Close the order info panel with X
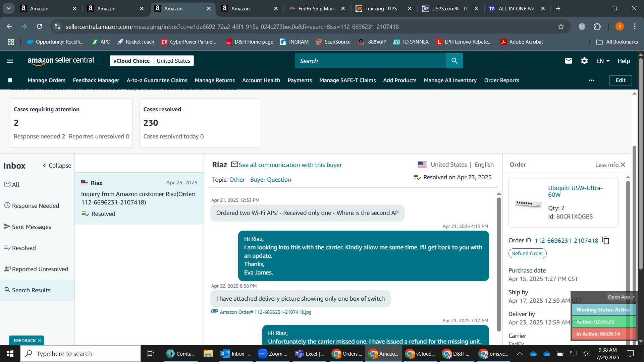This screenshot has height=362, width=644. click(x=623, y=165)
